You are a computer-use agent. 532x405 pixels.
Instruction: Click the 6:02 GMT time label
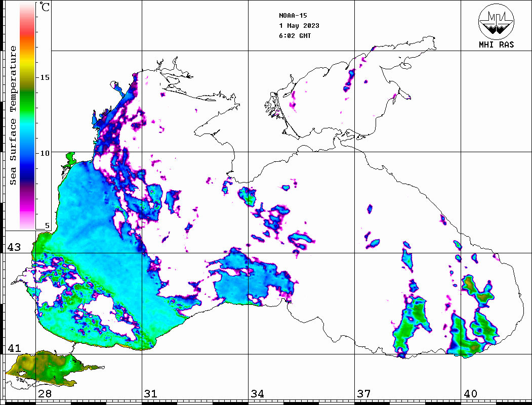coord(295,36)
